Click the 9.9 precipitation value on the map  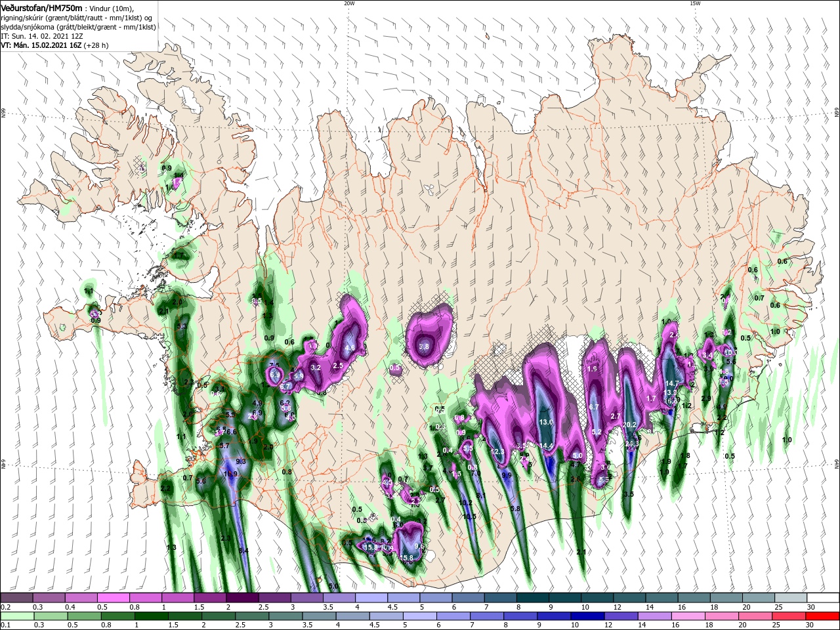[507, 474]
